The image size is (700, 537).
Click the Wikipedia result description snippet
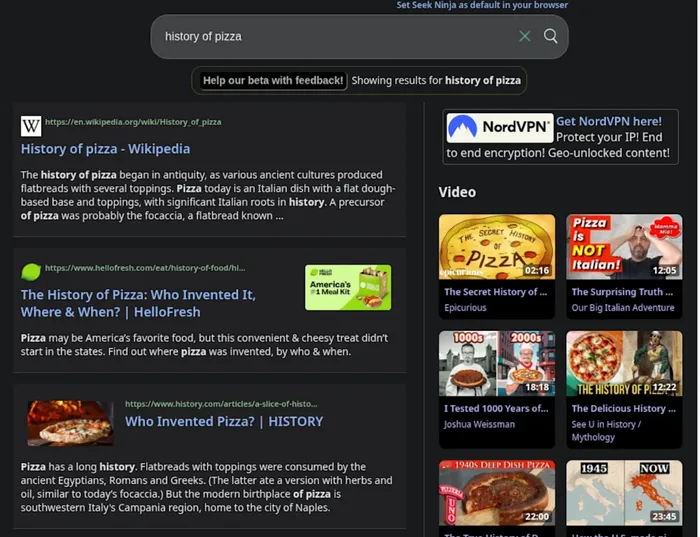(x=208, y=195)
